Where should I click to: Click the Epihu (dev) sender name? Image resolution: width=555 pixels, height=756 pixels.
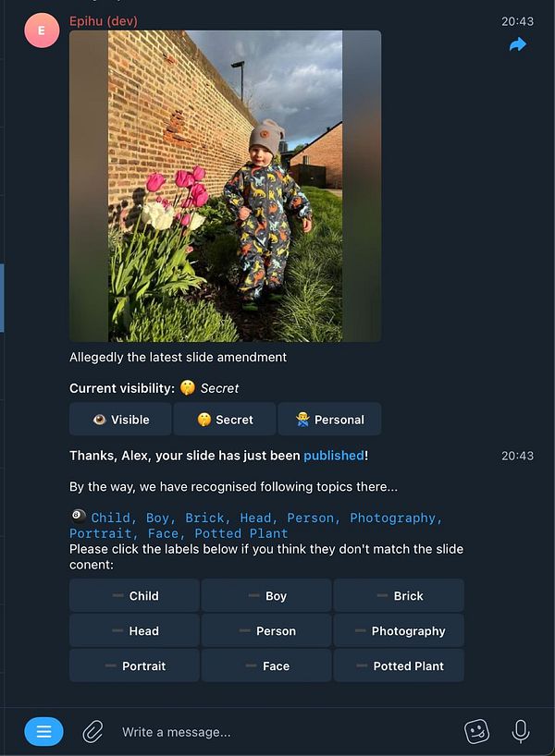(x=104, y=21)
